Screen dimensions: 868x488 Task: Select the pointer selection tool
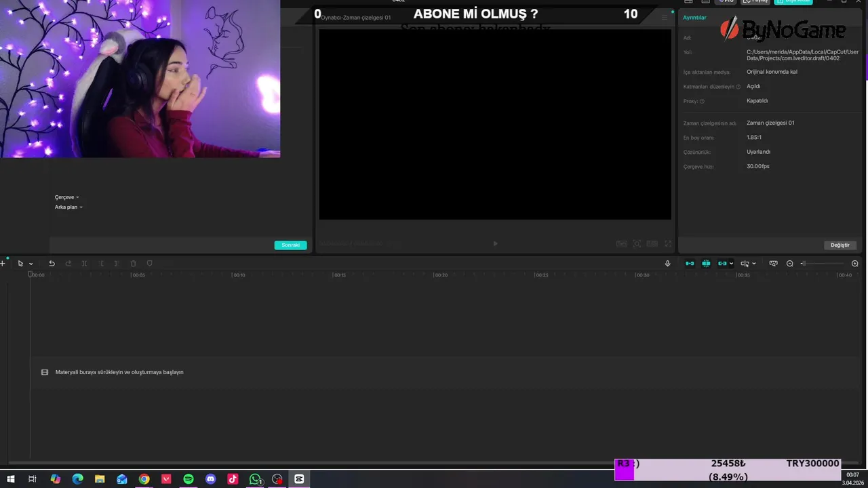pyautogui.click(x=20, y=264)
